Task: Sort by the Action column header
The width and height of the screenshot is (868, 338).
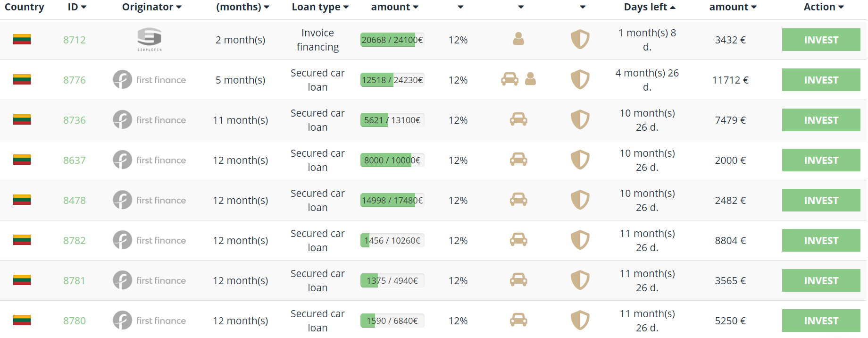Action: pyautogui.click(x=823, y=7)
